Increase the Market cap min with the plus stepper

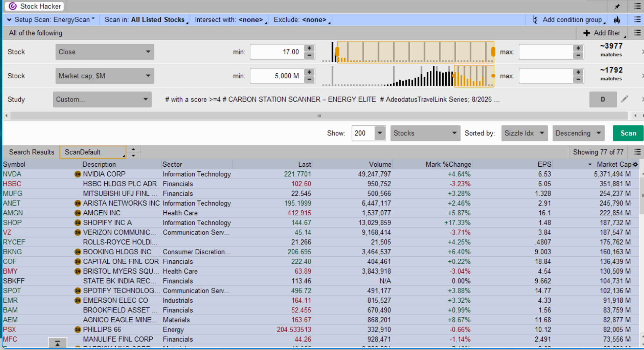point(309,72)
